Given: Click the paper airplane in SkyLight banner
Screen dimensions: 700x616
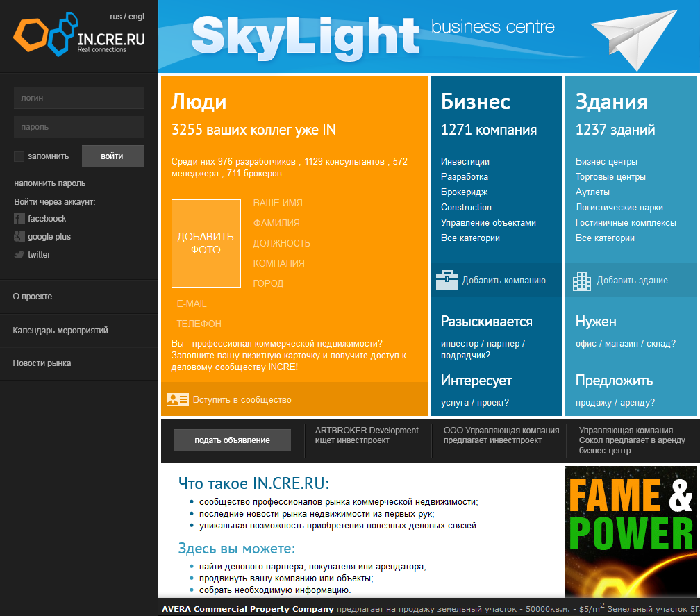Looking at the screenshot, I should coord(634,40).
